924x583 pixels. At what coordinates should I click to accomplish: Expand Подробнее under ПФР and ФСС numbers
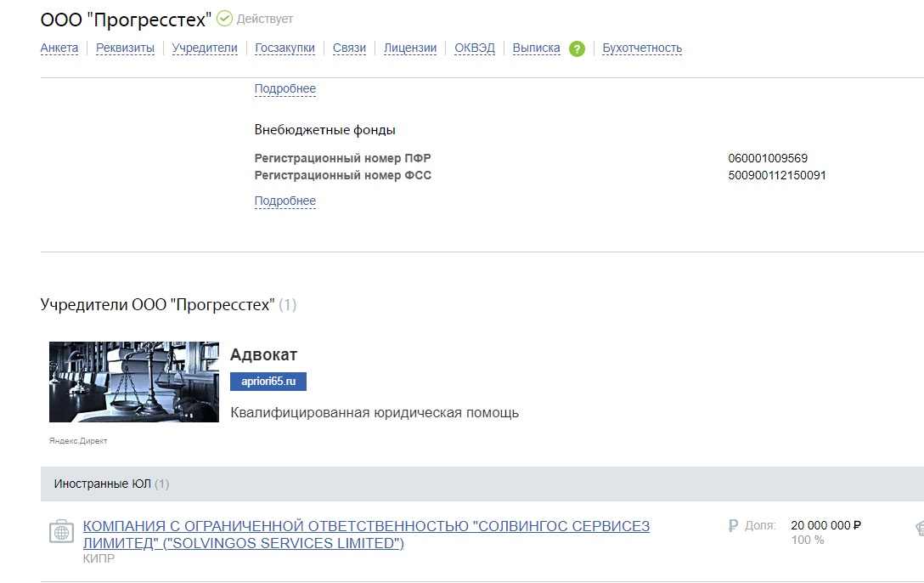coord(285,201)
